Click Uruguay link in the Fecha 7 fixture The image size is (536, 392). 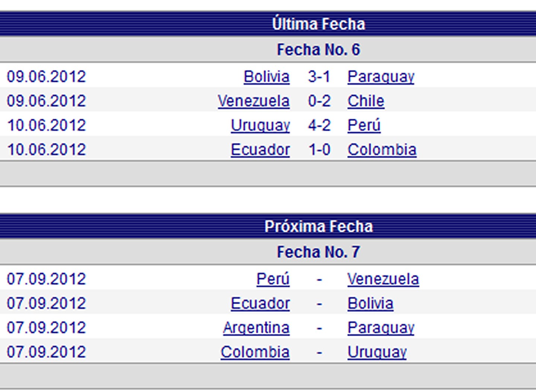click(377, 352)
